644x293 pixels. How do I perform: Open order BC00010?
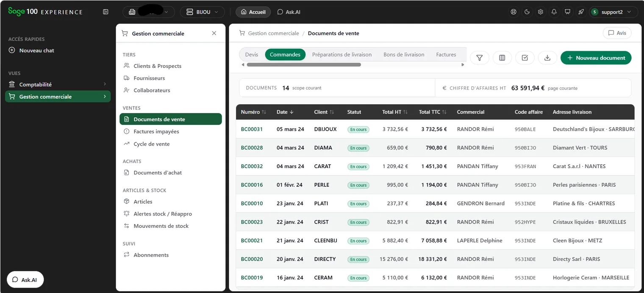click(252, 204)
